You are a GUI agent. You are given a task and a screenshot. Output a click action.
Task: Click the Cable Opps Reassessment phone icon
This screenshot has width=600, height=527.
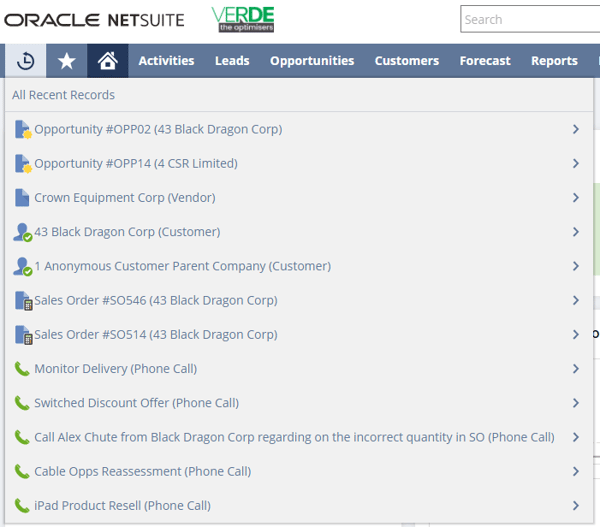[22, 472]
